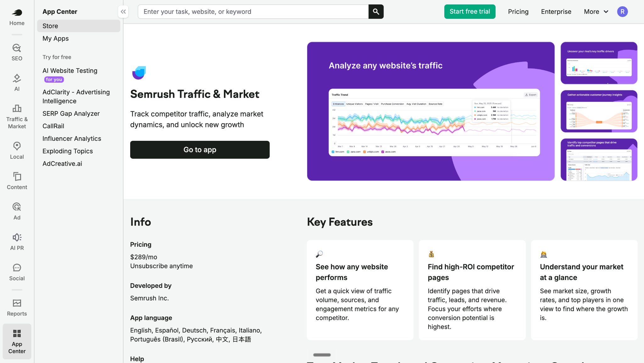This screenshot has height=363, width=644.
Task: Expand the More dropdown in header
Action: pos(596,12)
